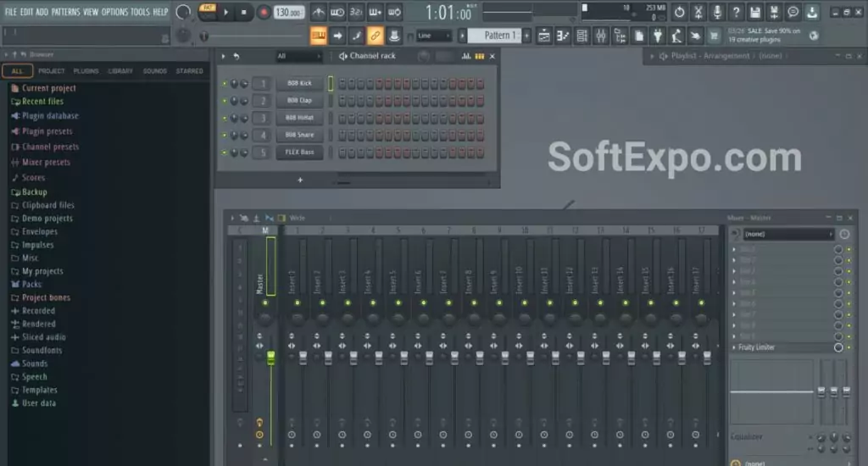This screenshot has width=868, height=466.
Task: Open the mixer view icon
Action: (x=601, y=36)
